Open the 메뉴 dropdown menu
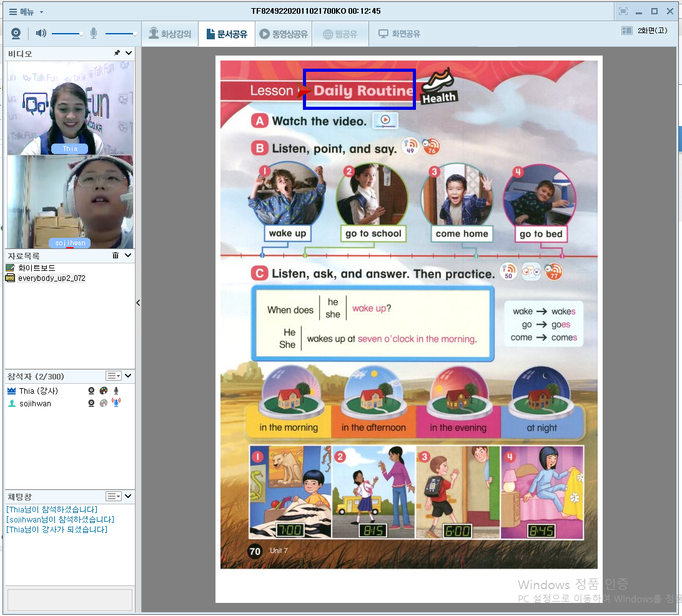Viewport: 682px width, 616px height. 26,11
